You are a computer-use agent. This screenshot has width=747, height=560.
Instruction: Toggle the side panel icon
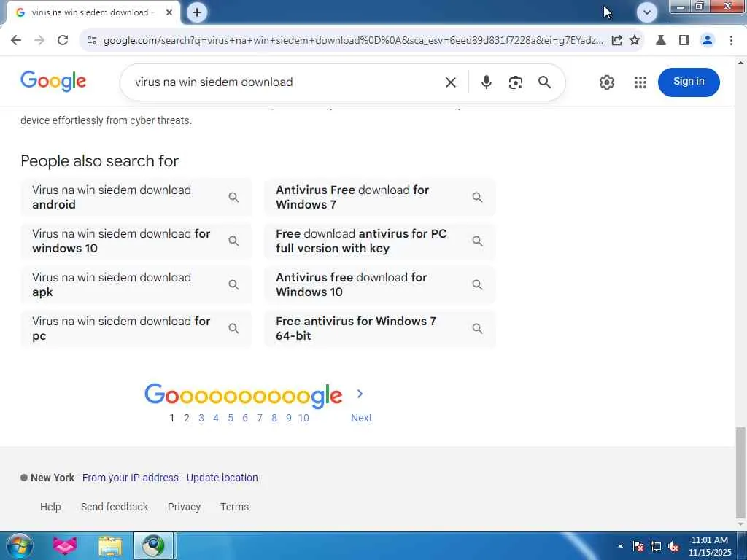684,40
